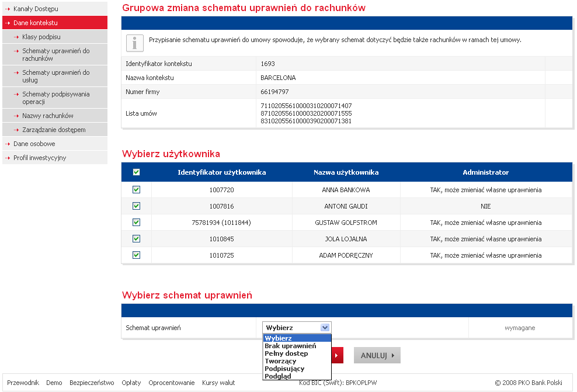The image size is (577, 392).
Task: Click NIE in Administrator column
Action: (x=486, y=206)
